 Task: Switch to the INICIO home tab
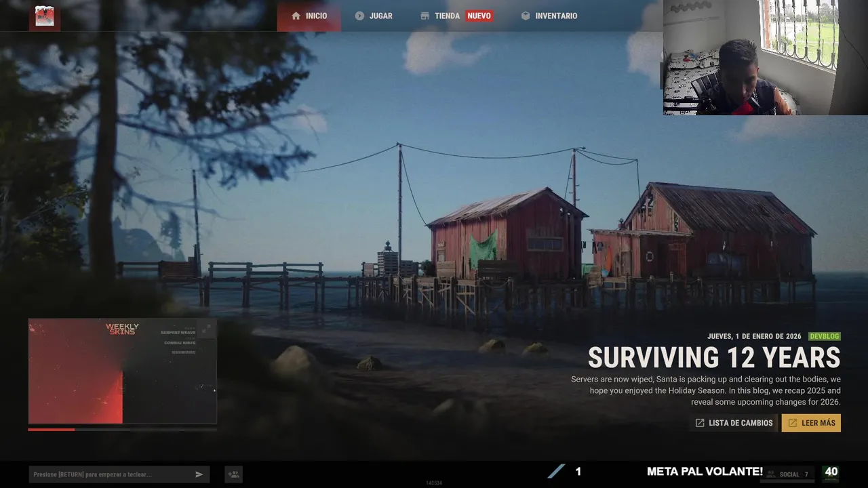tap(309, 16)
